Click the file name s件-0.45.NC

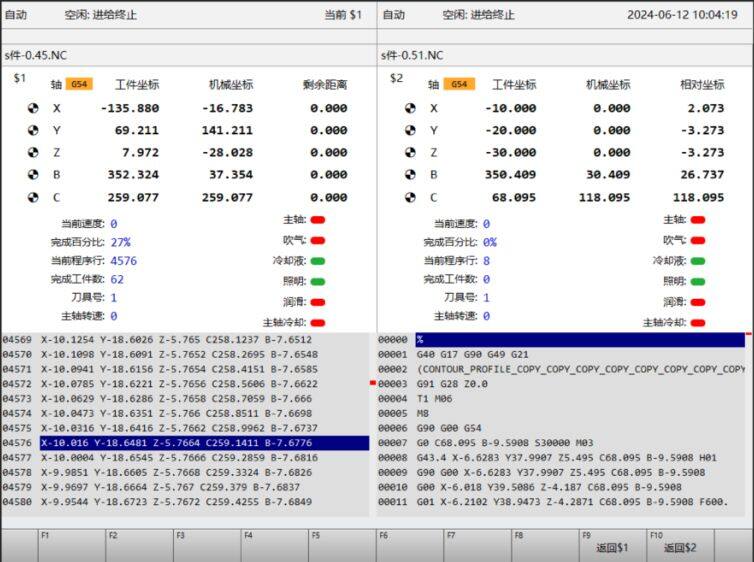(x=36, y=55)
